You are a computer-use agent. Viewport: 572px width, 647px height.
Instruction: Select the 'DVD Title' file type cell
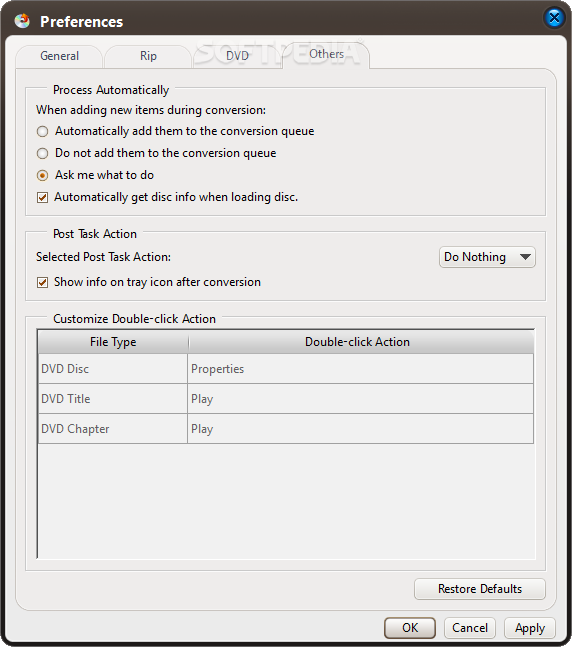pyautogui.click(x=113, y=399)
